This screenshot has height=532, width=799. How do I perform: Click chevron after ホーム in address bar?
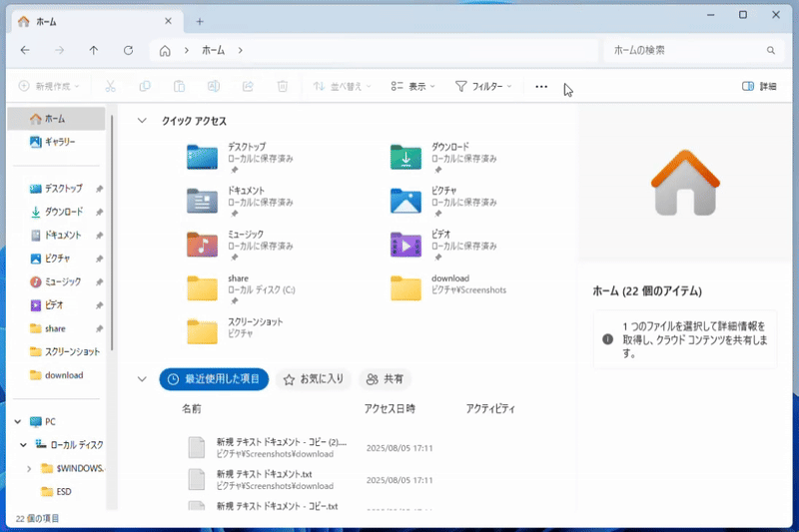[x=240, y=50]
